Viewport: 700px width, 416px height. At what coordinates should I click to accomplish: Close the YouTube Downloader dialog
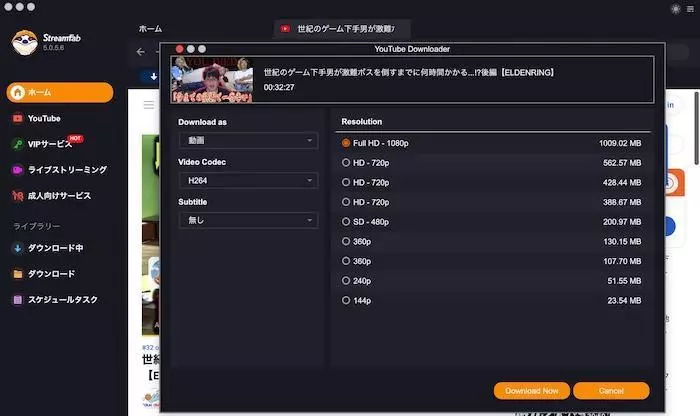tap(179, 49)
